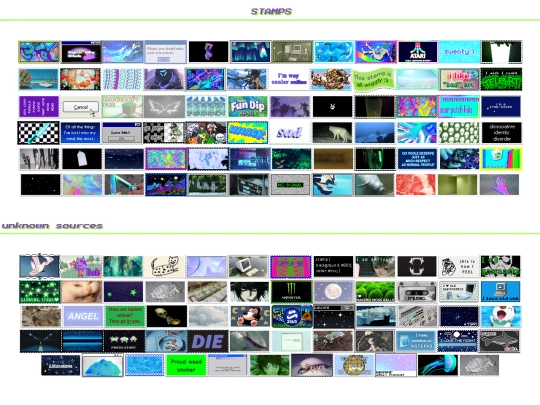Click the blue crystal rock stamp

(x=102, y=366)
